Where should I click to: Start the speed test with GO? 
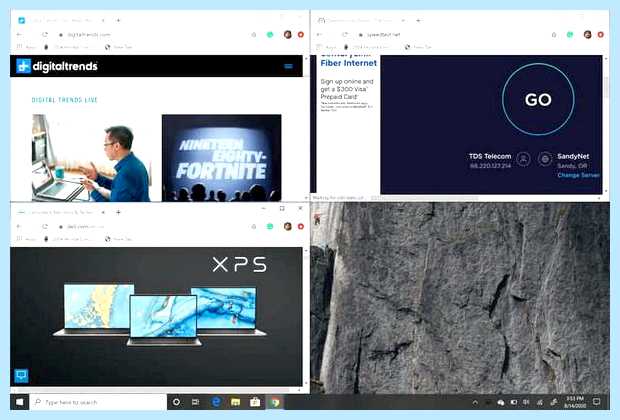click(x=538, y=100)
